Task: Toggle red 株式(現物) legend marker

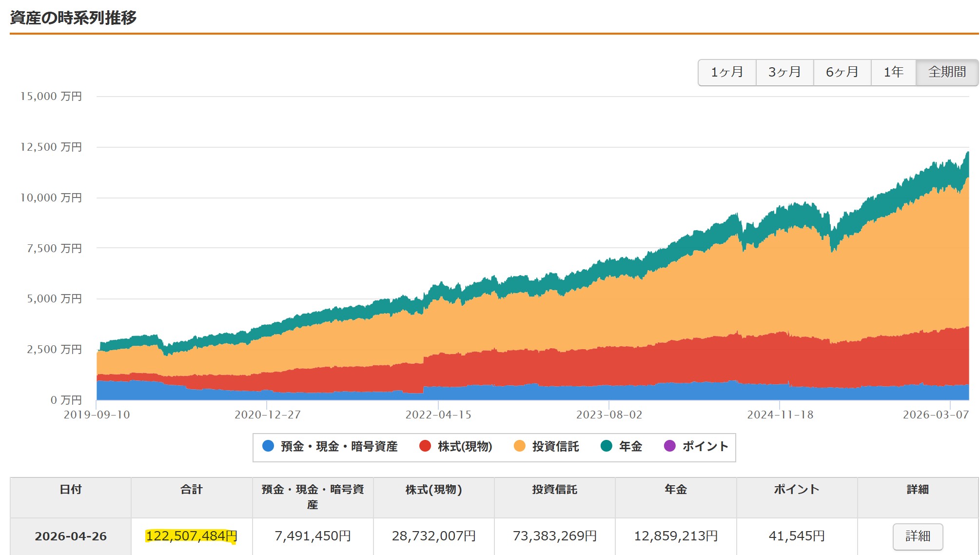Action: tap(425, 446)
